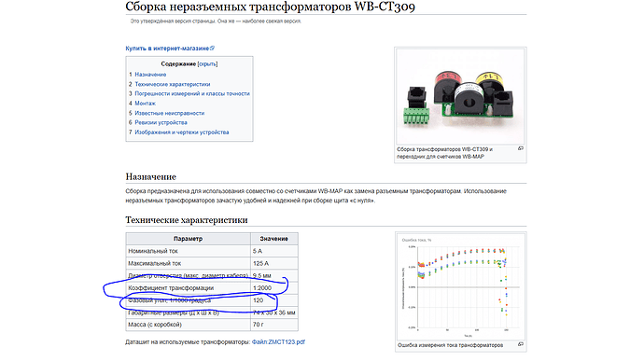Click the Параметр table column header

[189, 239]
